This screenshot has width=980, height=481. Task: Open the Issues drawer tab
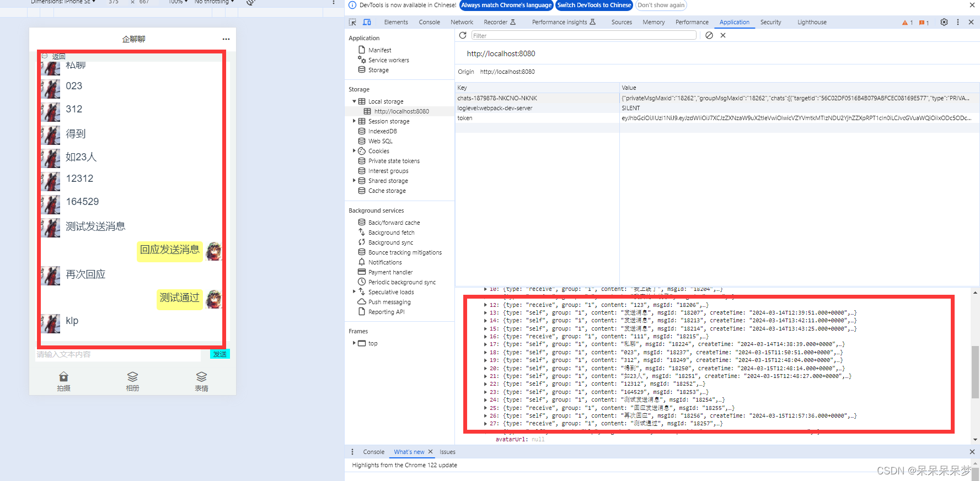click(x=447, y=452)
